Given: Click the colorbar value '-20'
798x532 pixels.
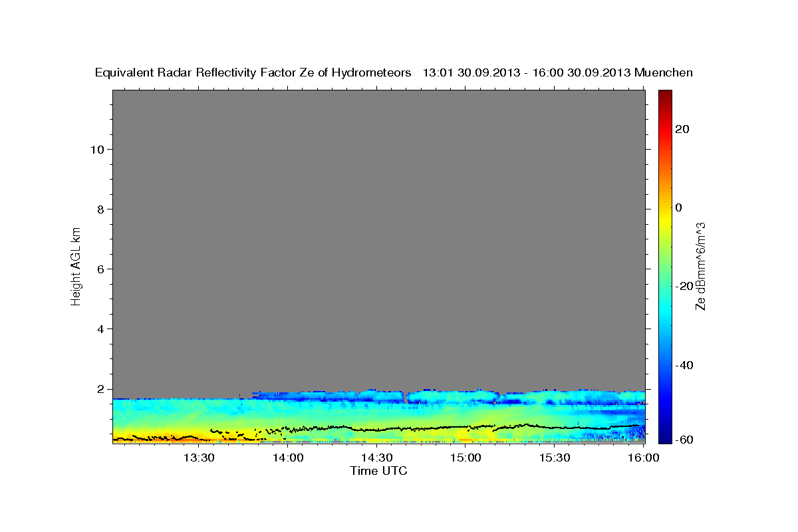Looking at the screenshot, I should [x=683, y=286].
